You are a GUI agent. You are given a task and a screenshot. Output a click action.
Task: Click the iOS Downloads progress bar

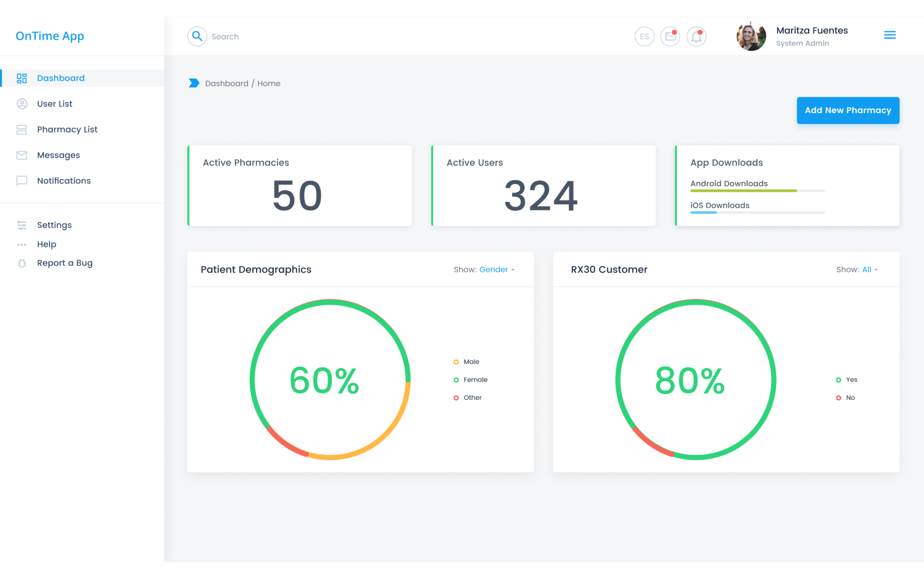click(x=757, y=212)
